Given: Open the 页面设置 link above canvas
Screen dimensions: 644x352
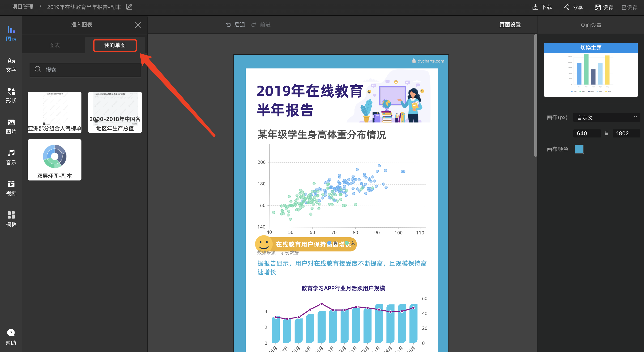Looking at the screenshot, I should tap(510, 24).
